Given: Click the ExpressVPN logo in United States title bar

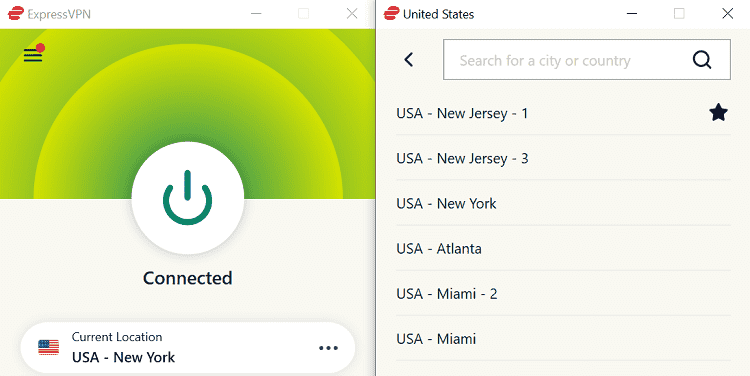Looking at the screenshot, I should tap(391, 13).
